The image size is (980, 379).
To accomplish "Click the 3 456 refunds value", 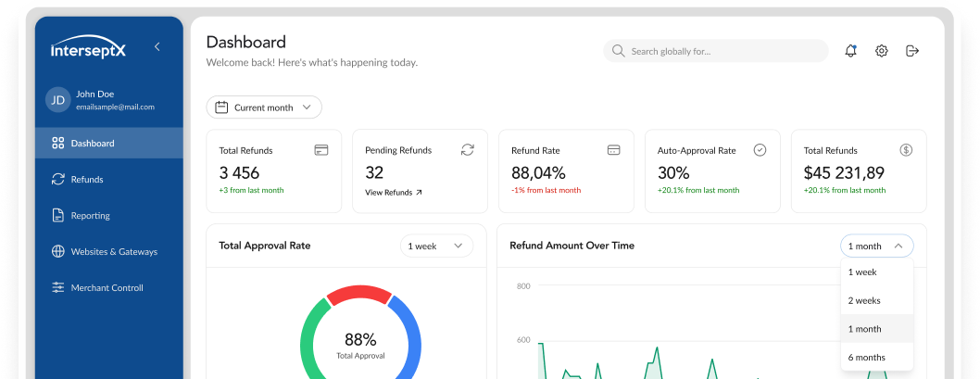I will (x=239, y=172).
